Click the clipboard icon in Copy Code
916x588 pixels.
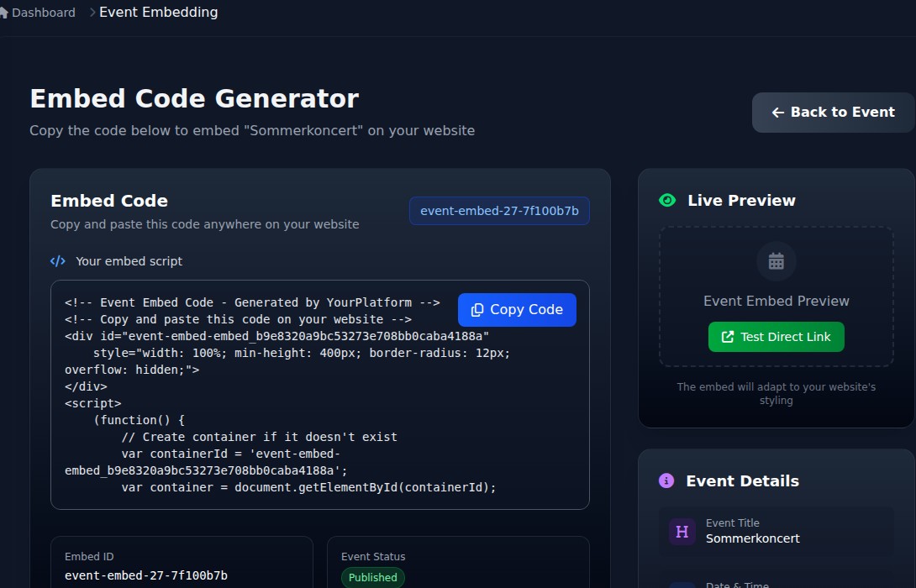tap(477, 310)
